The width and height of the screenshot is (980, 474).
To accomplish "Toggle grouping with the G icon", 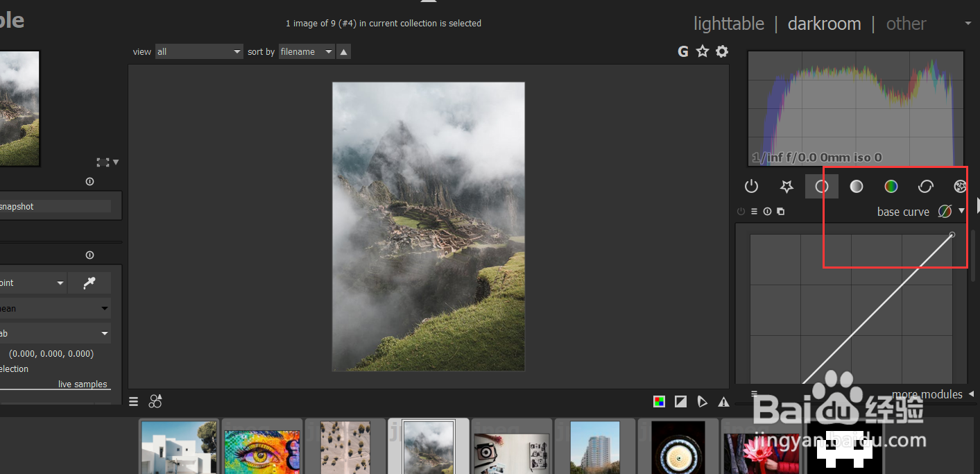I will point(683,51).
